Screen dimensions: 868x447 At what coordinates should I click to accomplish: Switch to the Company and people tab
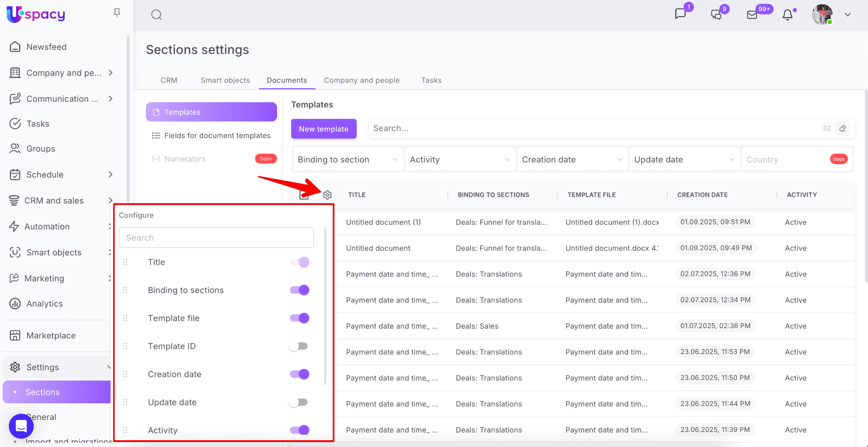pos(362,80)
